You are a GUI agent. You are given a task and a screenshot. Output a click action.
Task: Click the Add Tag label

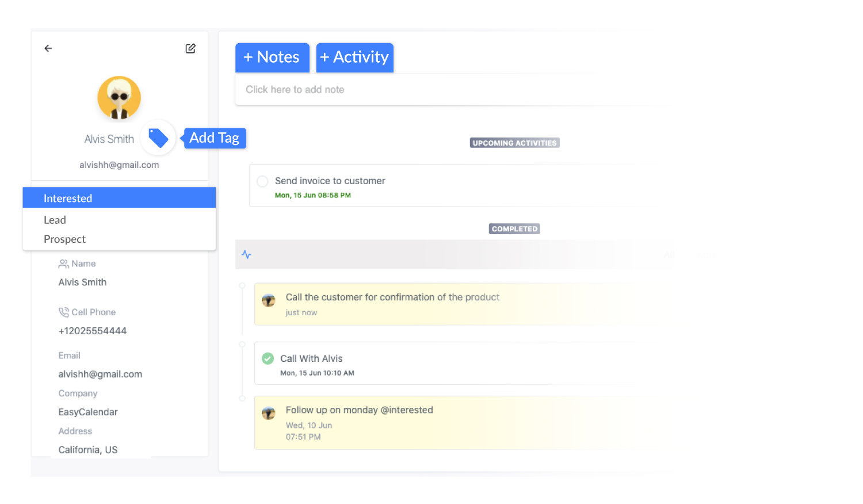tap(214, 138)
